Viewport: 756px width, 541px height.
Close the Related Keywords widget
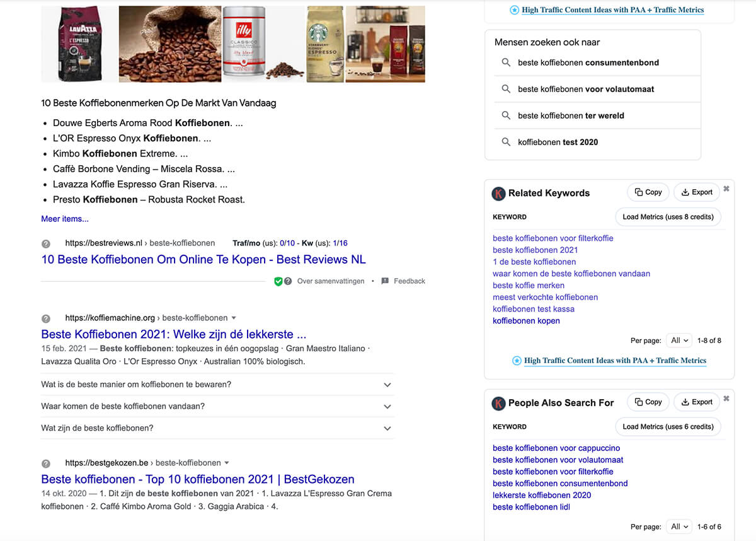[726, 189]
